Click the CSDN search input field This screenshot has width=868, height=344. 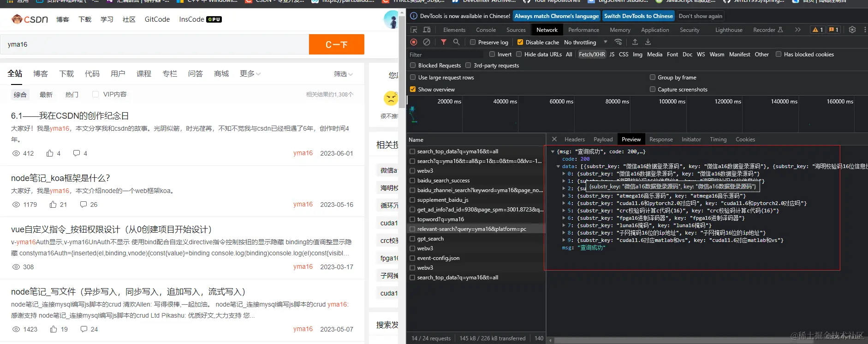click(155, 44)
